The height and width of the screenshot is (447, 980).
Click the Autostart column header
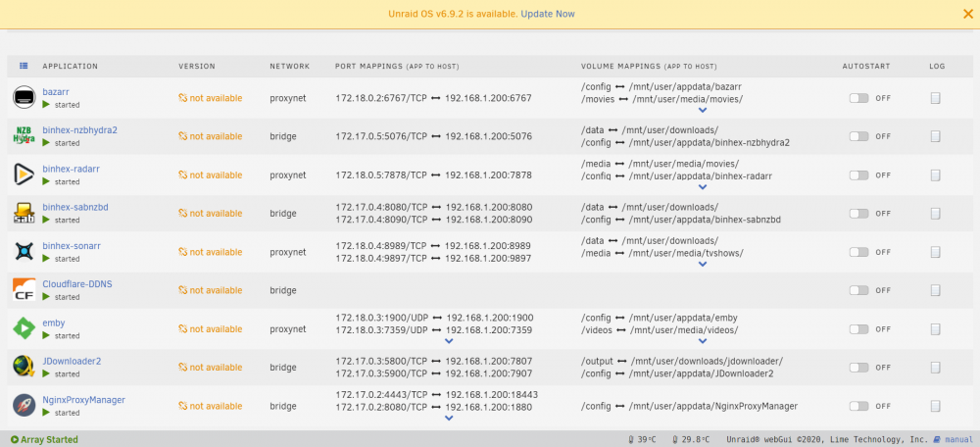(865, 67)
